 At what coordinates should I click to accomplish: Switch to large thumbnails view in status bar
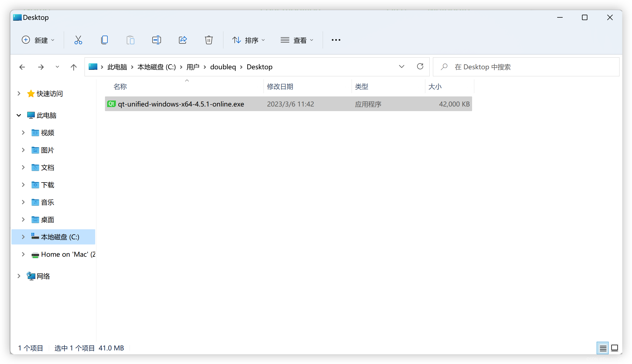click(615, 348)
